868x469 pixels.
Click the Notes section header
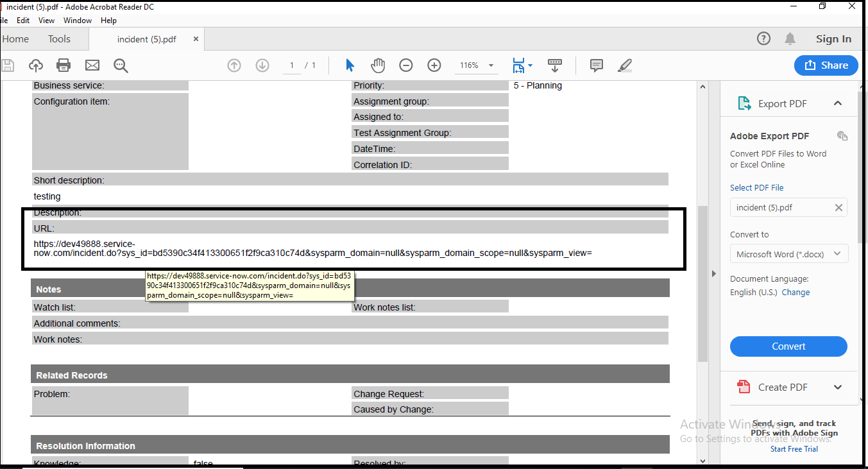(x=350, y=289)
